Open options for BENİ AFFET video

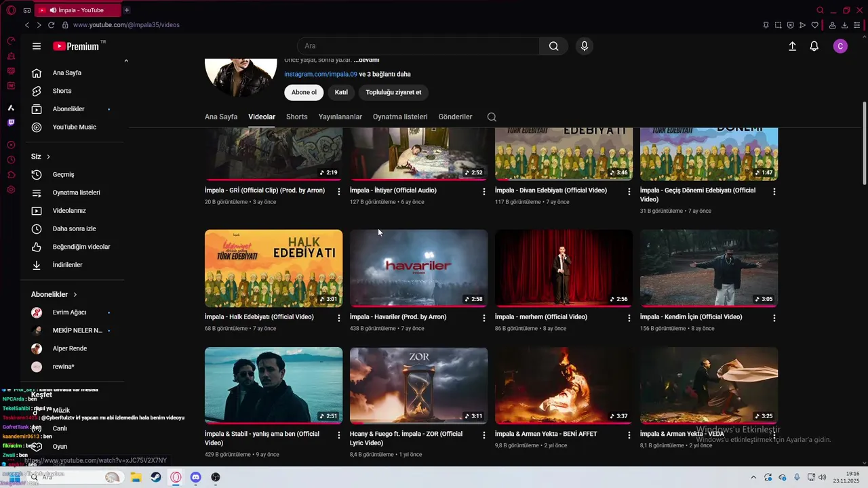(x=629, y=436)
